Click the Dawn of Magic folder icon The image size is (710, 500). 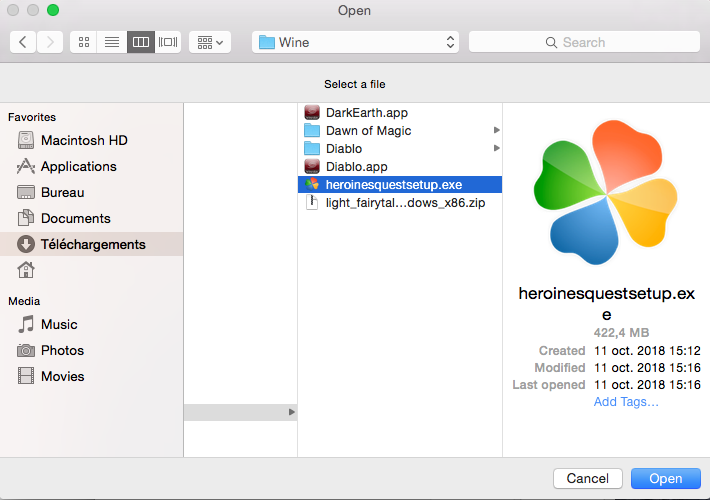click(312, 130)
